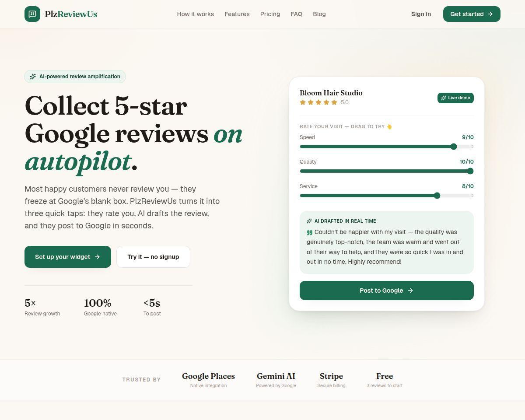This screenshot has height=420, width=525.
Task: Click the Get started button
Action: [472, 14]
